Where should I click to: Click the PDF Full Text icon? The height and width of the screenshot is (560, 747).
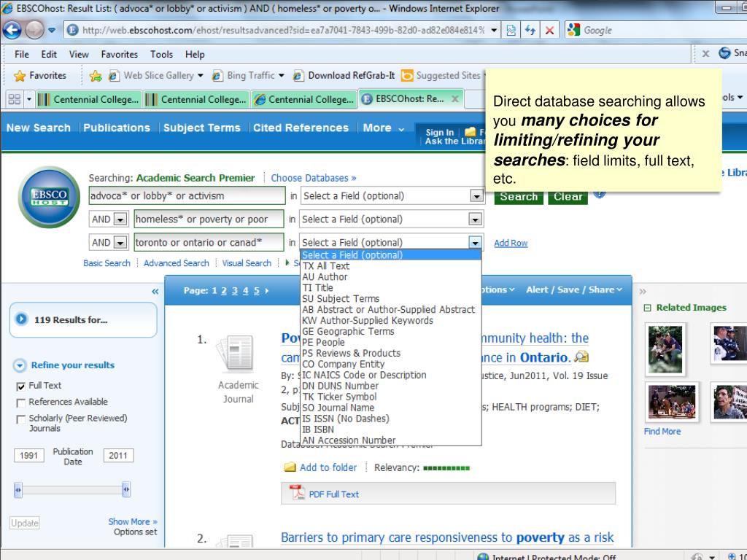(x=297, y=493)
